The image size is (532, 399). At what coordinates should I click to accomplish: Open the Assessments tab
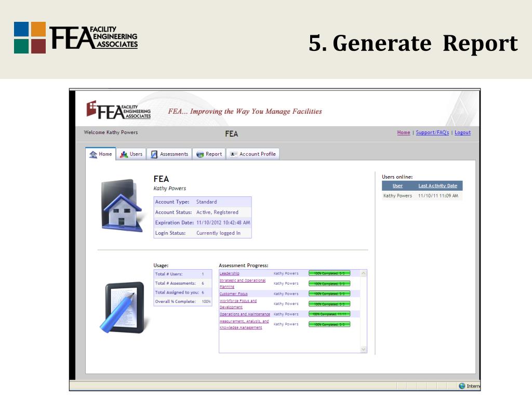point(169,154)
